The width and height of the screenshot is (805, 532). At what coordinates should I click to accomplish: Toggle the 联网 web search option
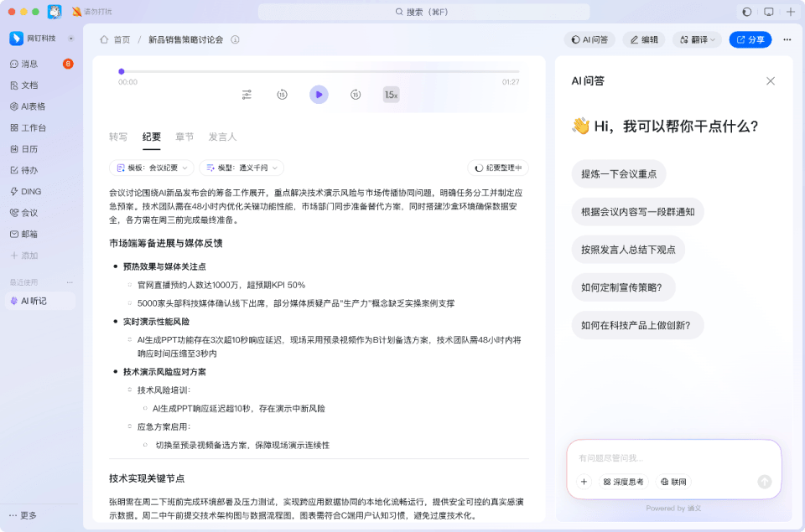pyautogui.click(x=673, y=482)
